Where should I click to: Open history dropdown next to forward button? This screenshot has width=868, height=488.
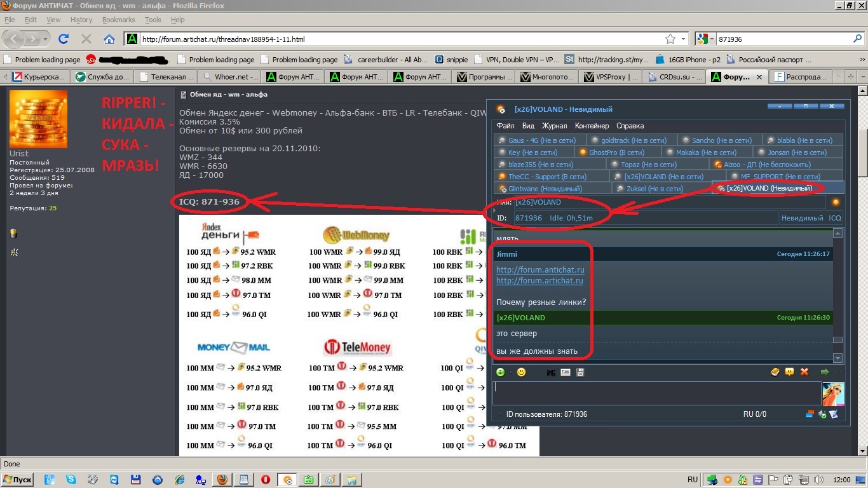click(45, 39)
